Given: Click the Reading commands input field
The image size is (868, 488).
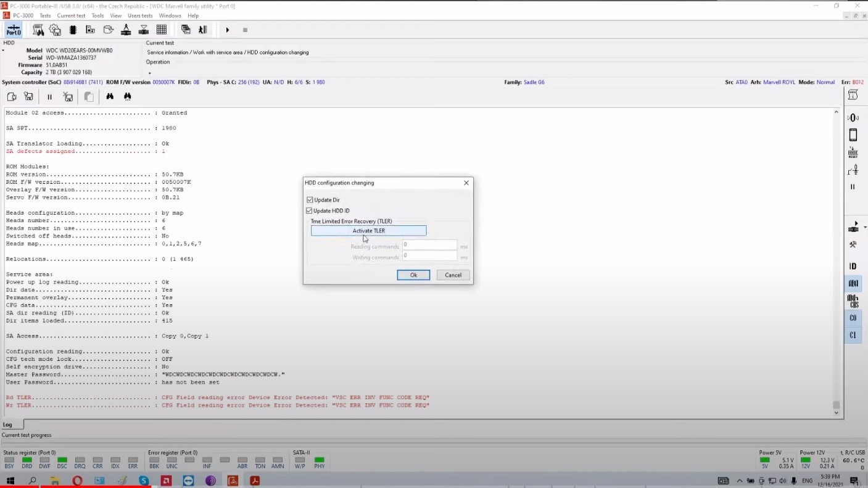Looking at the screenshot, I should pyautogui.click(x=430, y=245).
